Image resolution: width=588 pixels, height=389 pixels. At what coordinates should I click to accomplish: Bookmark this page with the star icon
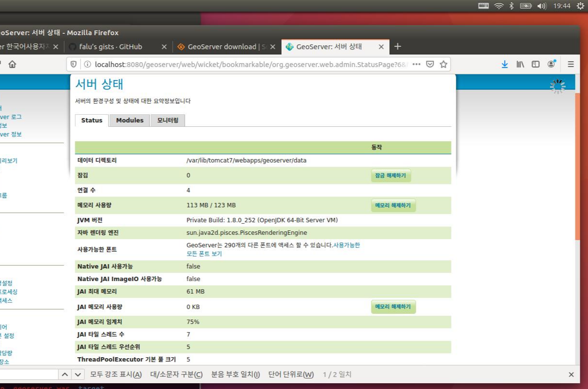pos(443,64)
